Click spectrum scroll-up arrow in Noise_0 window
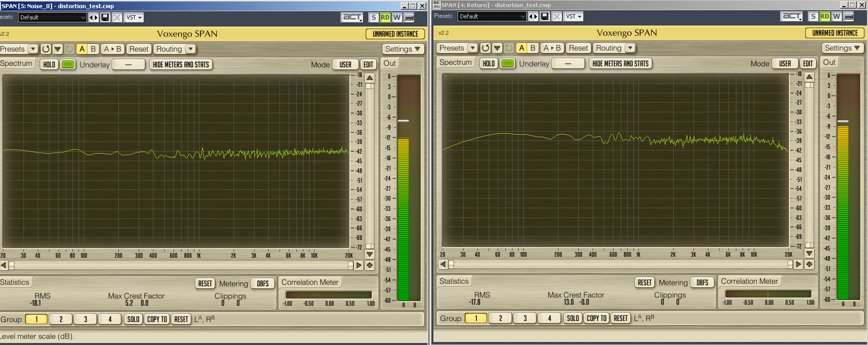 (370, 78)
